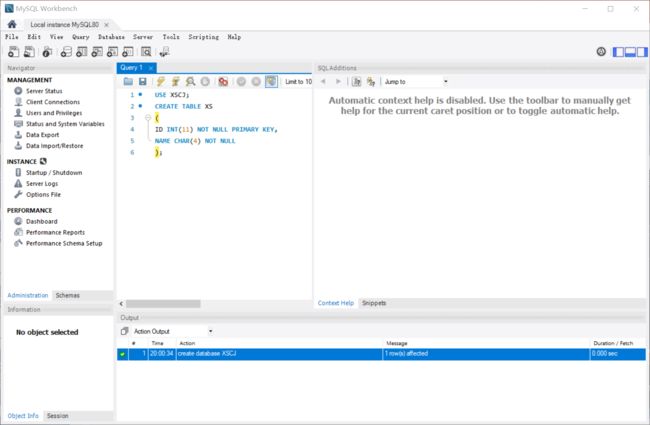Viewport: 650px width, 425px height.
Task: Open Options File under Instance
Action: point(43,194)
